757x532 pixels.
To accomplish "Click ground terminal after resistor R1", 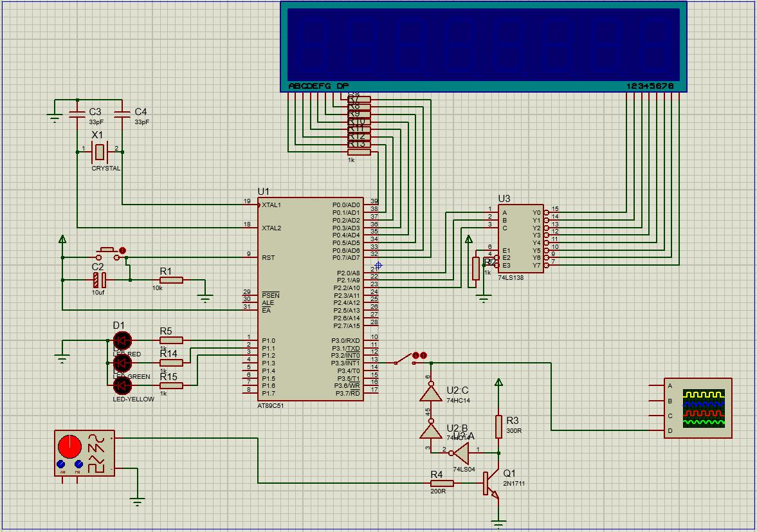I will pyautogui.click(x=205, y=298).
